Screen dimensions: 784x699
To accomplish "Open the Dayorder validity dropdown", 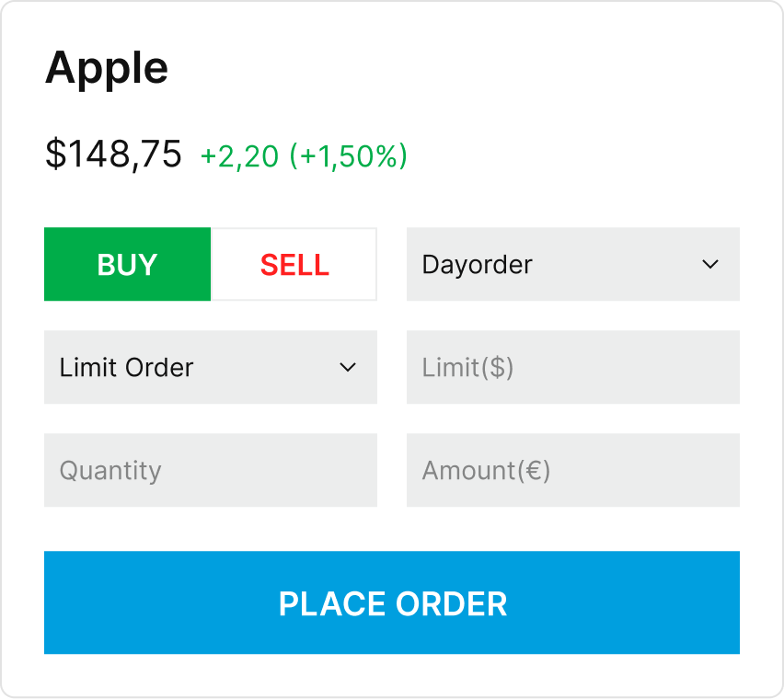I will click(573, 264).
